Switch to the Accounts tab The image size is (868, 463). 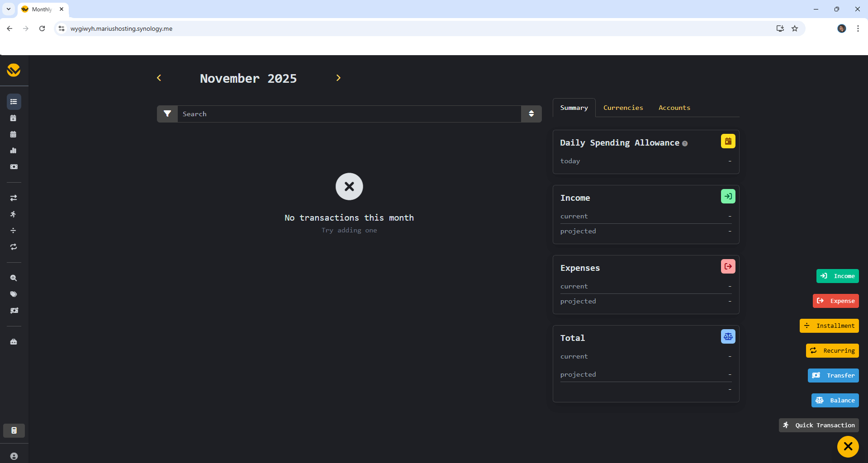coord(674,108)
